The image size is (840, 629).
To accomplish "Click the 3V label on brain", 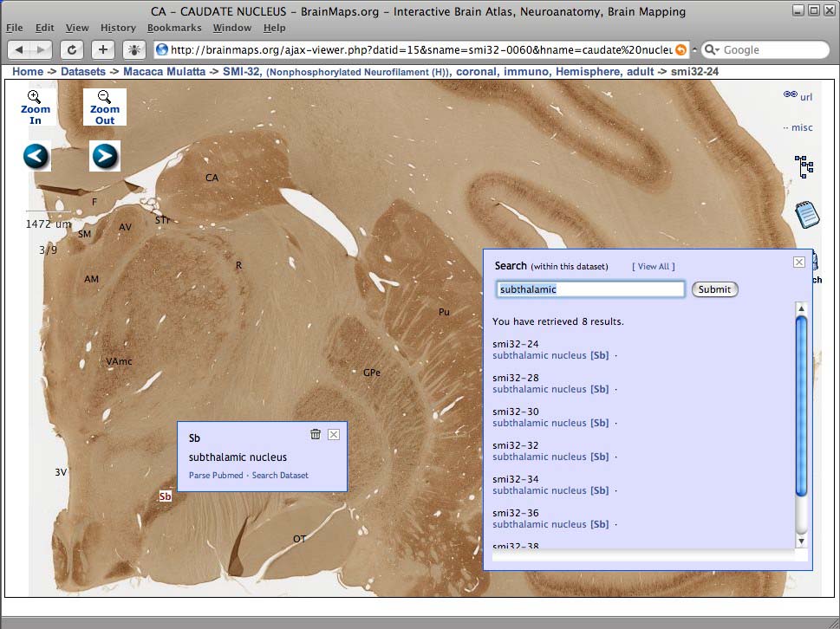I will [x=61, y=473].
